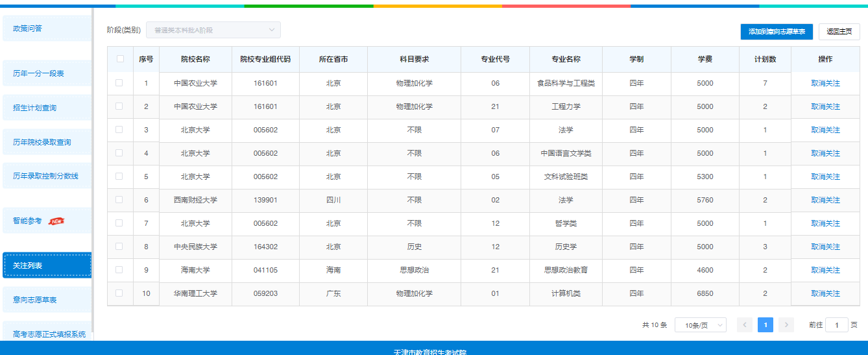Check the row 10 checkbox for 华南理工大学

click(x=119, y=293)
